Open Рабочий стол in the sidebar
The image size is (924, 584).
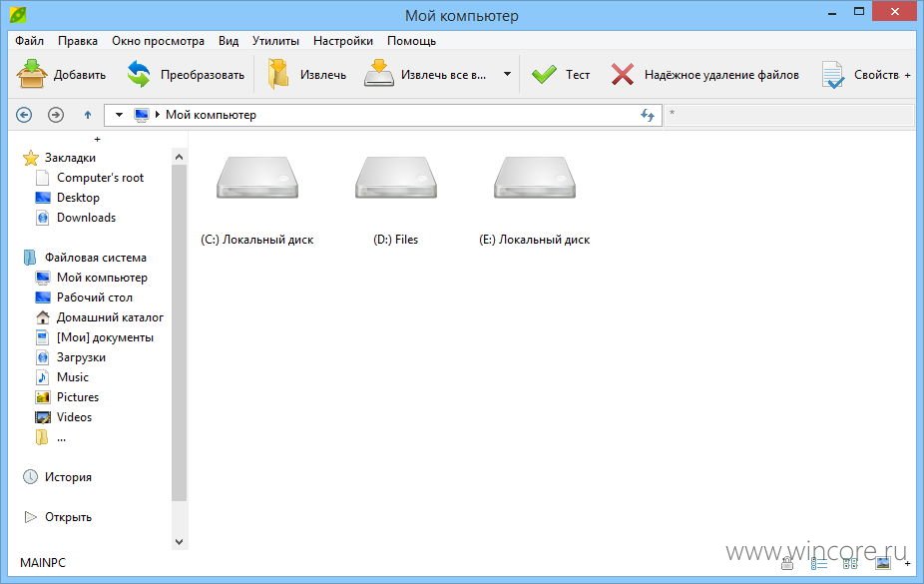[84, 297]
